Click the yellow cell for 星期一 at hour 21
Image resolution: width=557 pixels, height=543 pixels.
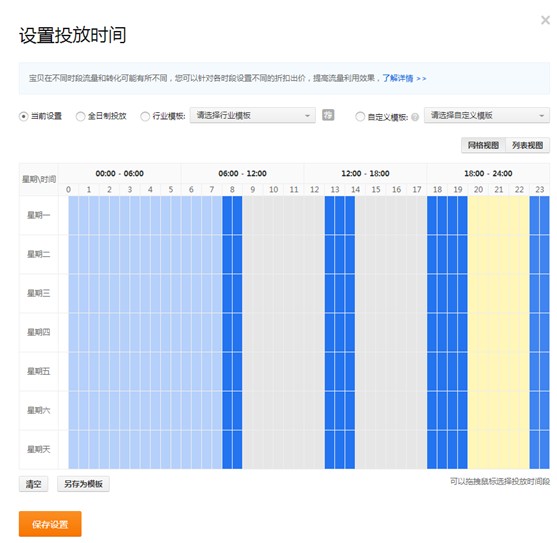(x=499, y=215)
